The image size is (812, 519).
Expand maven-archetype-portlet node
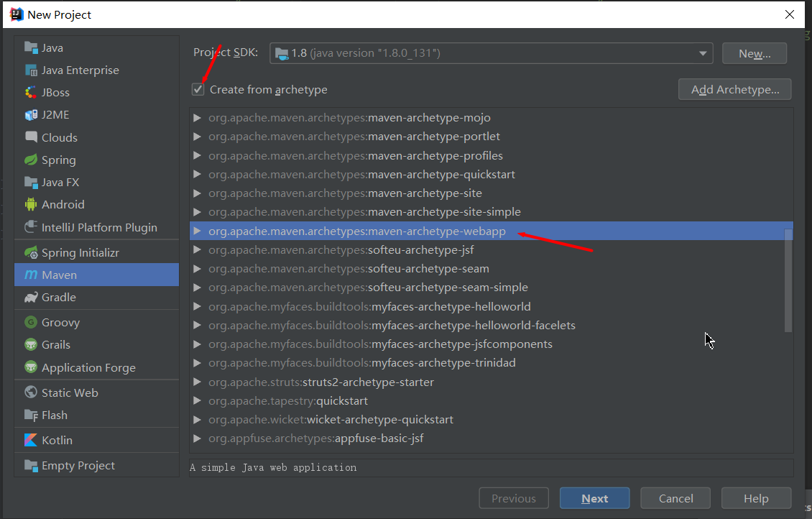point(197,137)
